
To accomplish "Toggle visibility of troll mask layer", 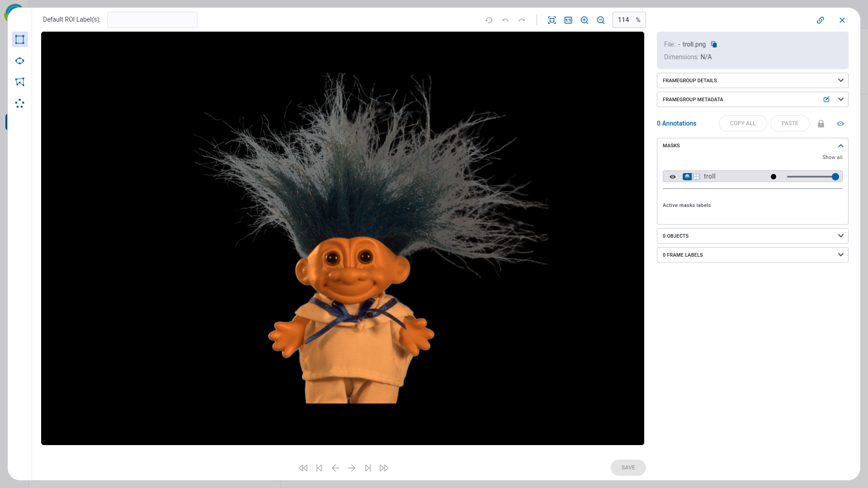I will tap(672, 176).
